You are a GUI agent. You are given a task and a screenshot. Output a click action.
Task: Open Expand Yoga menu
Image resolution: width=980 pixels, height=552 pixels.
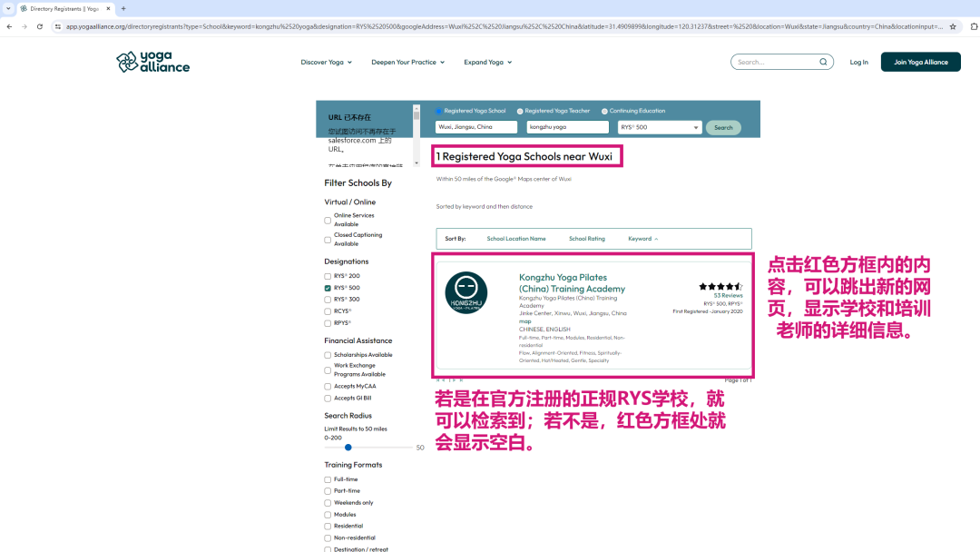click(x=487, y=62)
